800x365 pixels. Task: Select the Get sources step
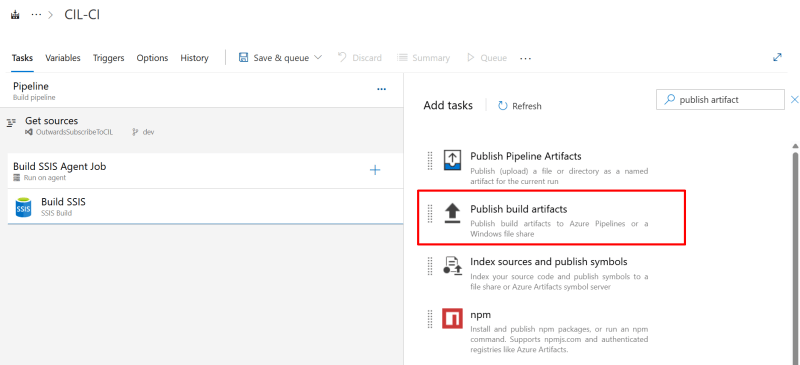(x=202, y=126)
